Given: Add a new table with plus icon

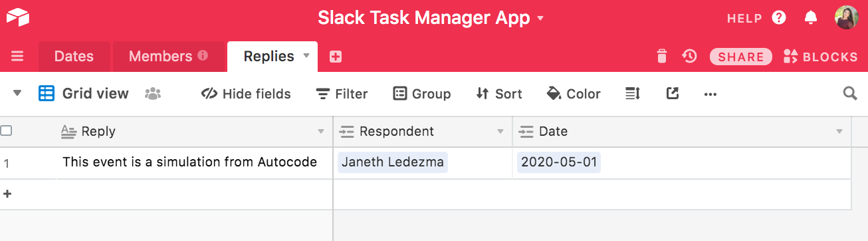Looking at the screenshot, I should (x=336, y=57).
